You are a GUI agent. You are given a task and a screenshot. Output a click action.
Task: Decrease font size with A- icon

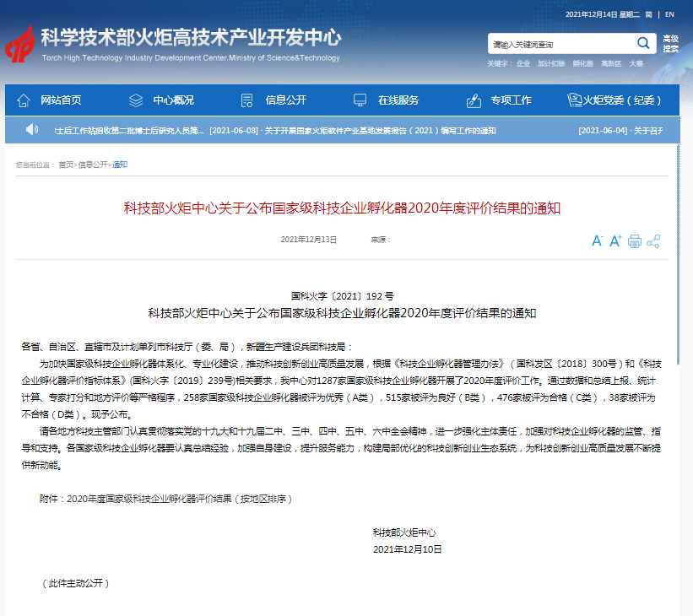point(598,240)
